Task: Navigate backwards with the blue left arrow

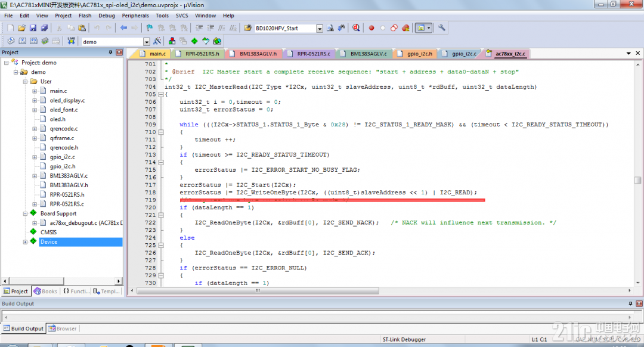Action: pyautogui.click(x=123, y=28)
